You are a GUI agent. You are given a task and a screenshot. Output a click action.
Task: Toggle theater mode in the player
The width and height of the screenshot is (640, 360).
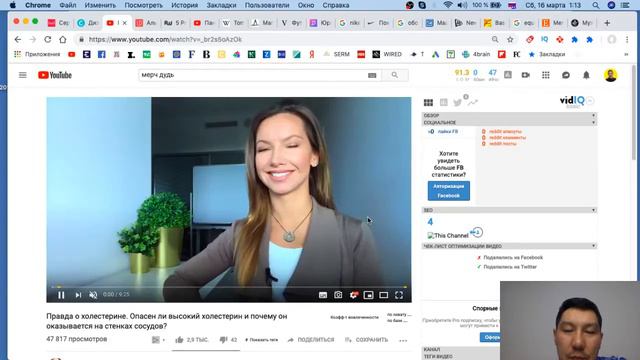(x=384, y=295)
